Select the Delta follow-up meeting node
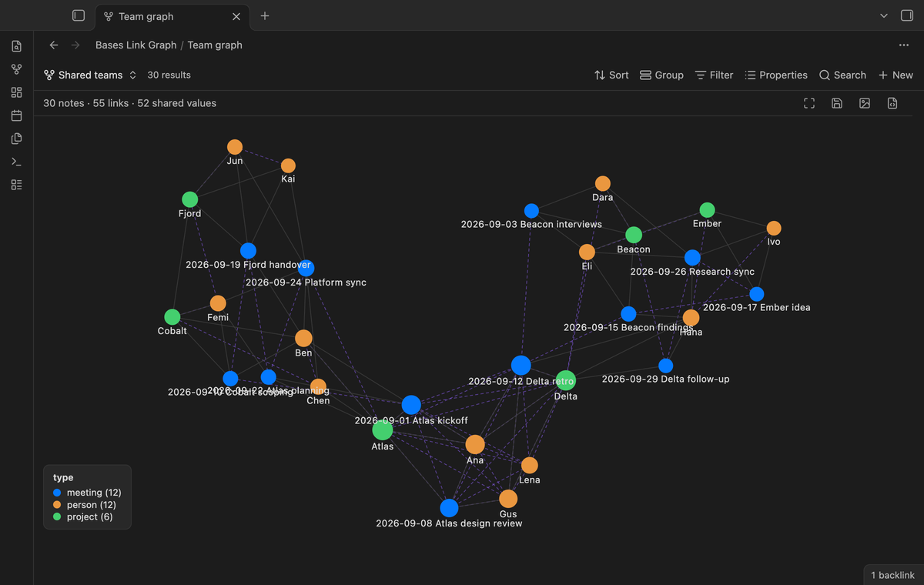Image resolution: width=924 pixels, height=585 pixels. [666, 366]
